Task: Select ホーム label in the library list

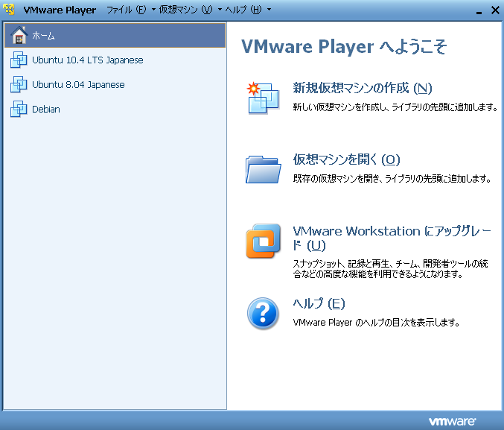Action: pos(43,36)
